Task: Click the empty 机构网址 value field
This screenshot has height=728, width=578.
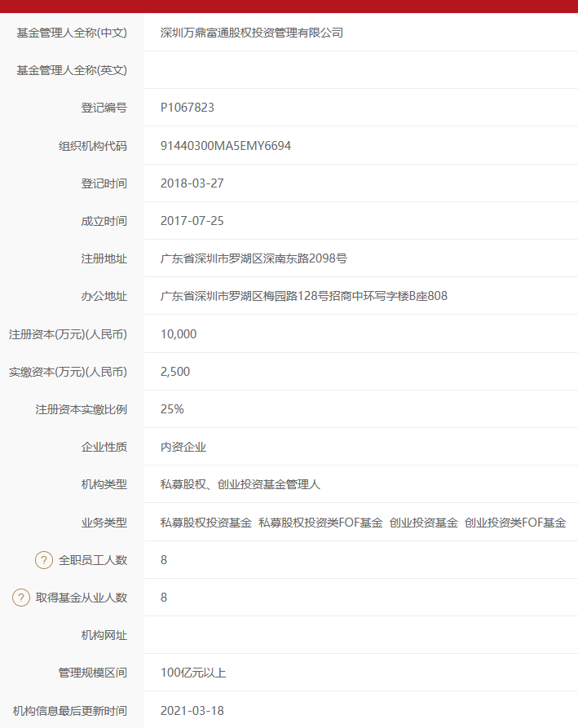Action: coord(359,635)
